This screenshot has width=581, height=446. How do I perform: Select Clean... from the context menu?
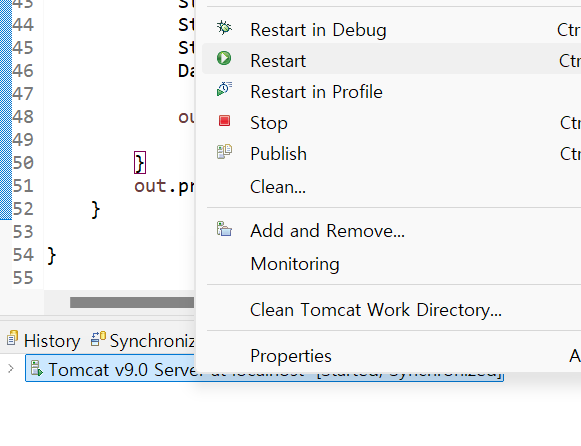[x=278, y=187]
